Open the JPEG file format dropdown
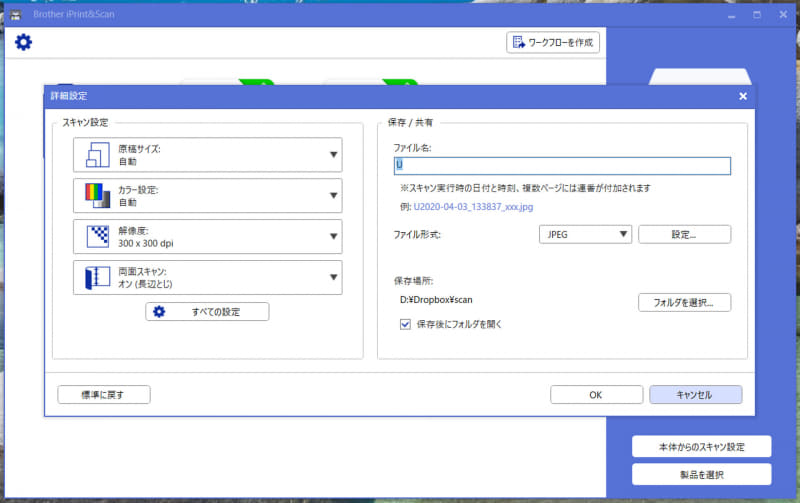 click(585, 235)
